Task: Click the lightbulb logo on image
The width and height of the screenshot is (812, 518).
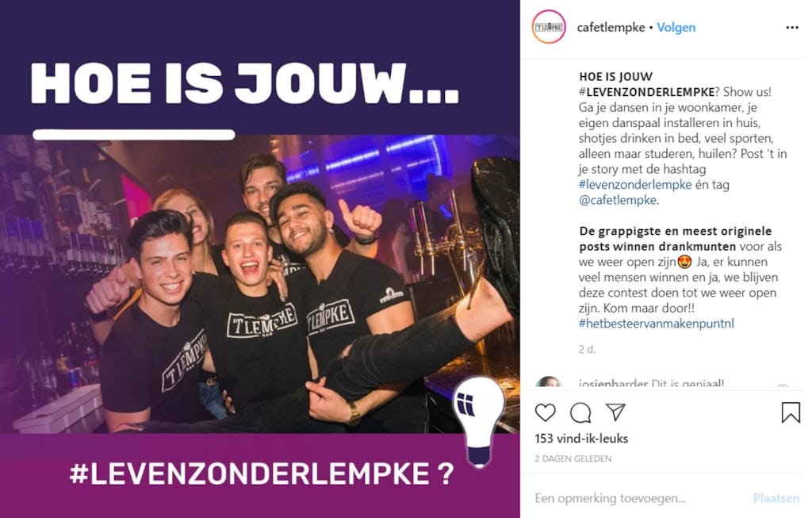Action: click(x=478, y=420)
